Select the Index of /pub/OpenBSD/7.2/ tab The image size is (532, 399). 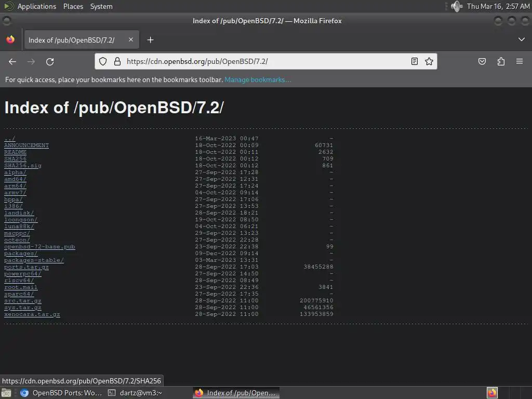click(x=82, y=40)
